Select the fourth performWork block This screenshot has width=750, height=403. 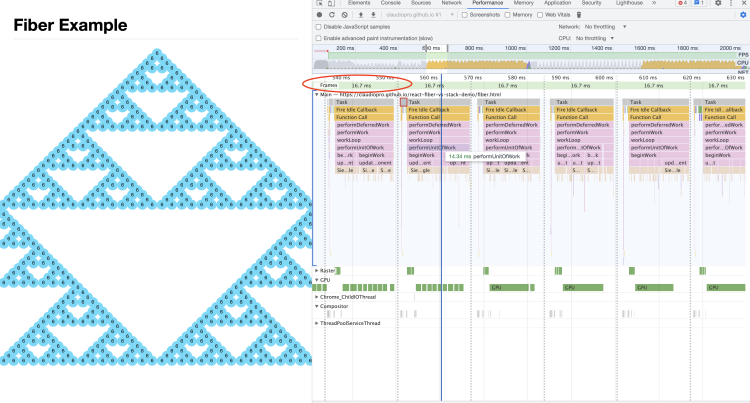[584, 132]
